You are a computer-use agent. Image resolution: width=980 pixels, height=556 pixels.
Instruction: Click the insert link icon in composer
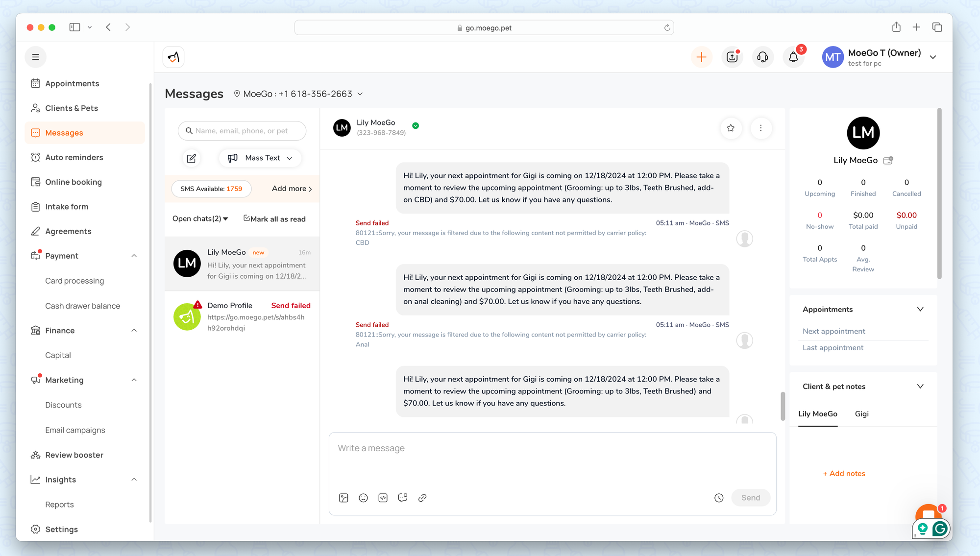[422, 498]
